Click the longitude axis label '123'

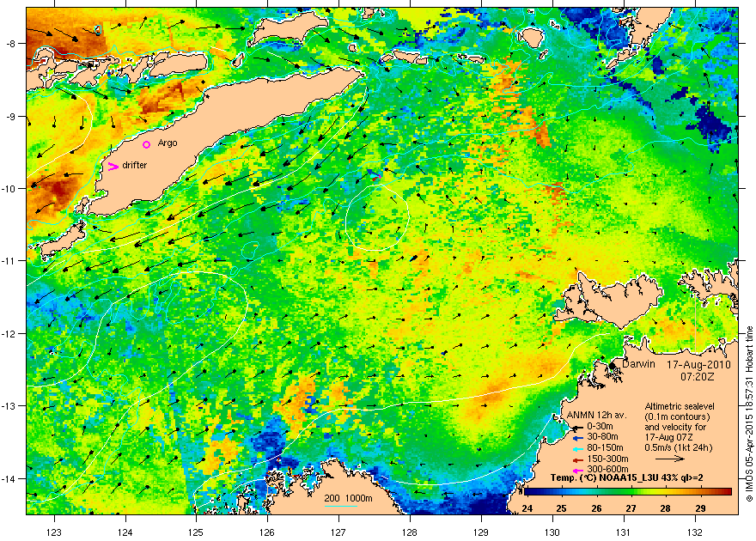coord(54,532)
